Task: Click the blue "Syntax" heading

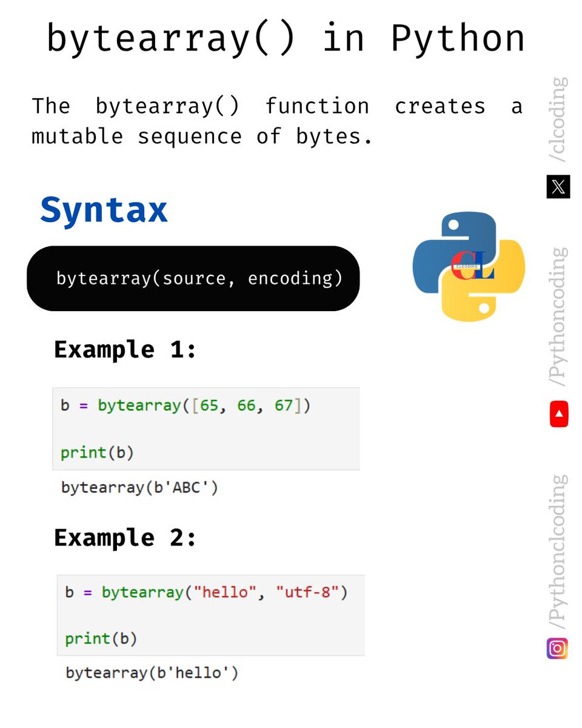Action: click(104, 210)
